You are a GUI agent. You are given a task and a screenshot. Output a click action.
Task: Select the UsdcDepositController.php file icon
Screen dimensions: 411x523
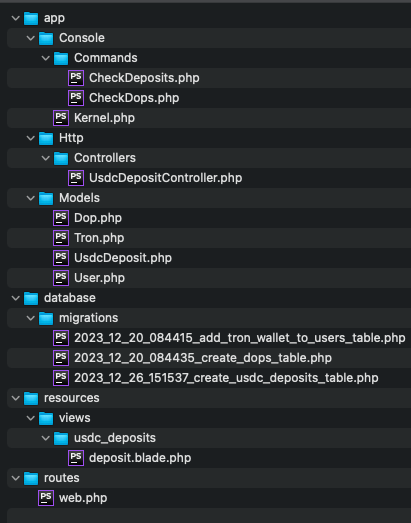pyautogui.click(x=76, y=178)
